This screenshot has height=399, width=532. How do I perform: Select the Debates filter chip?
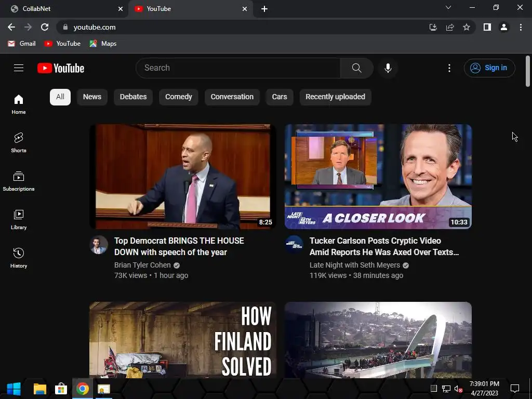133,97
